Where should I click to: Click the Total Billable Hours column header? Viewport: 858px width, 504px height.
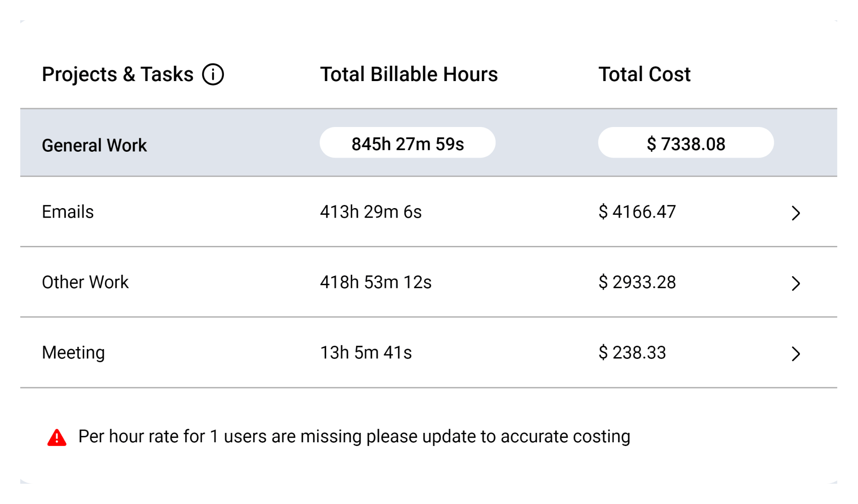point(409,74)
